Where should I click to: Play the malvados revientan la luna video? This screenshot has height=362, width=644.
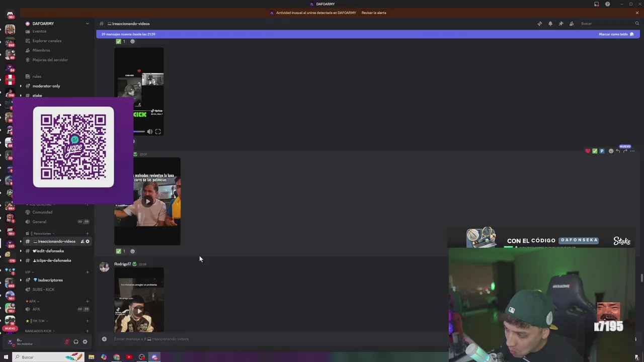coord(147,201)
